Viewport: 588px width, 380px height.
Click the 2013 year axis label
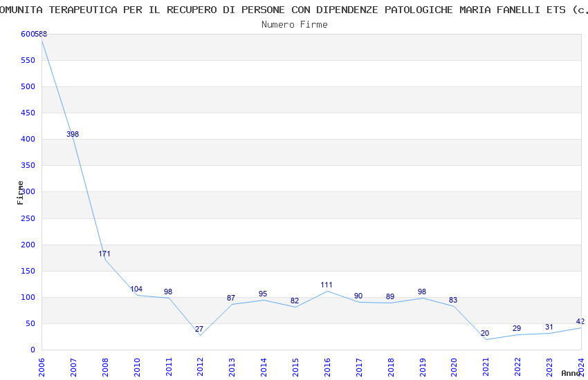coord(232,367)
